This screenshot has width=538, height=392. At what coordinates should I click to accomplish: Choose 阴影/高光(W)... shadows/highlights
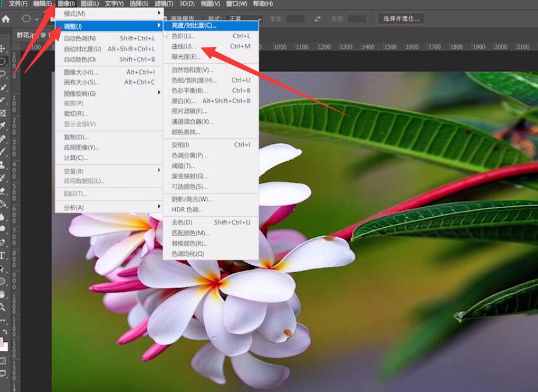pos(210,199)
